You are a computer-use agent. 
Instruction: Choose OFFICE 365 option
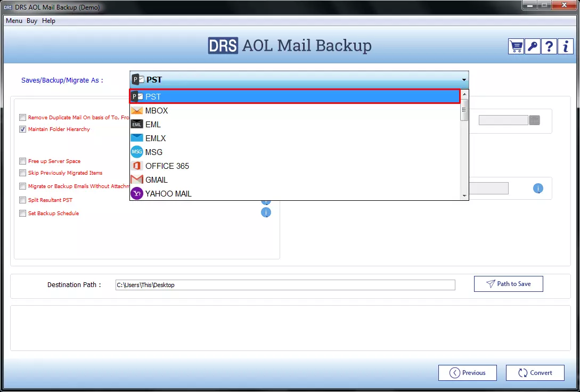(295, 166)
